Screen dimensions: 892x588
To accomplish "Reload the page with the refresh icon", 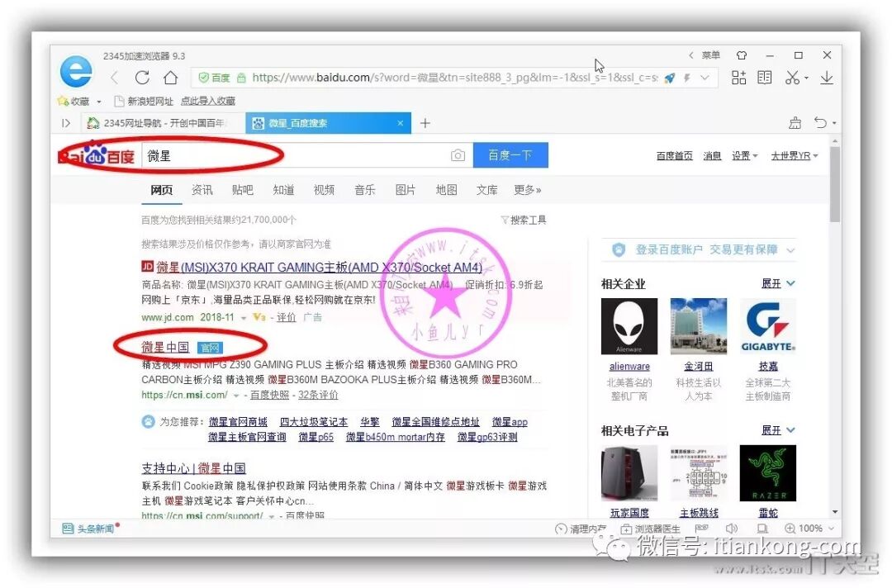I will [142, 78].
